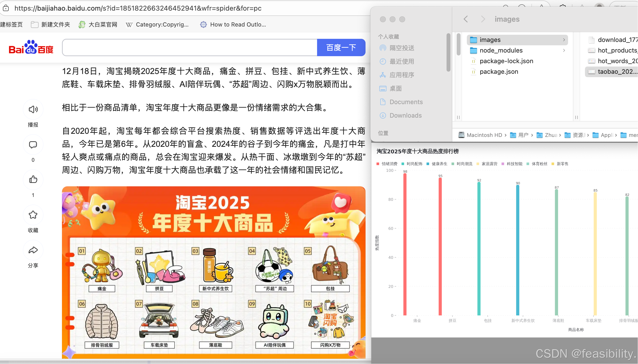Image resolution: width=638 pixels, height=364 pixels.
Task: Click the 播报 audio speaker icon
Action: click(33, 109)
